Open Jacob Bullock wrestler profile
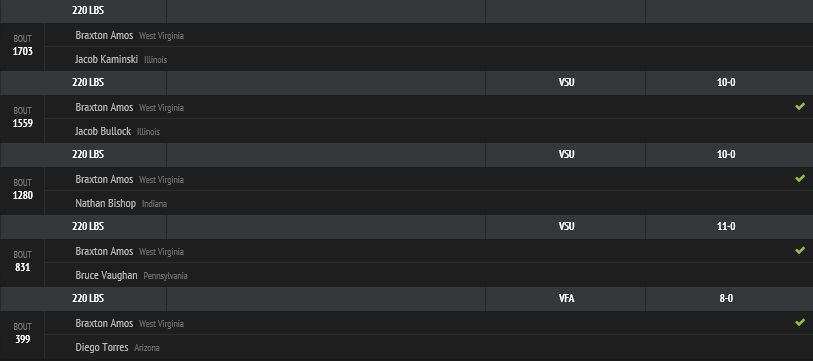Viewport: 813px width, 361px height. (103, 131)
